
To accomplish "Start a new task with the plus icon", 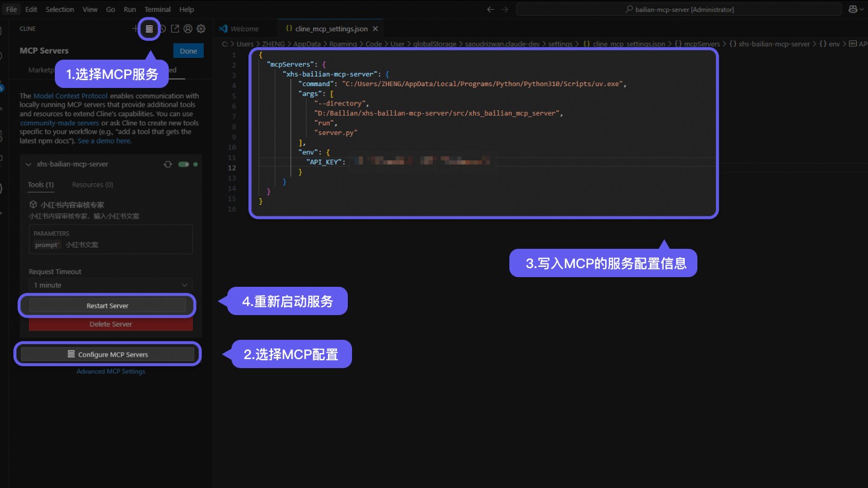I will [134, 28].
